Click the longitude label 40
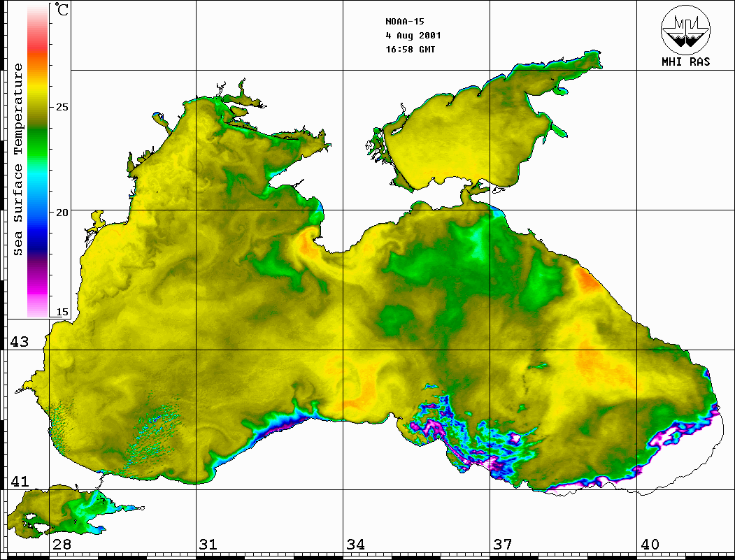735x560 pixels. click(x=650, y=544)
